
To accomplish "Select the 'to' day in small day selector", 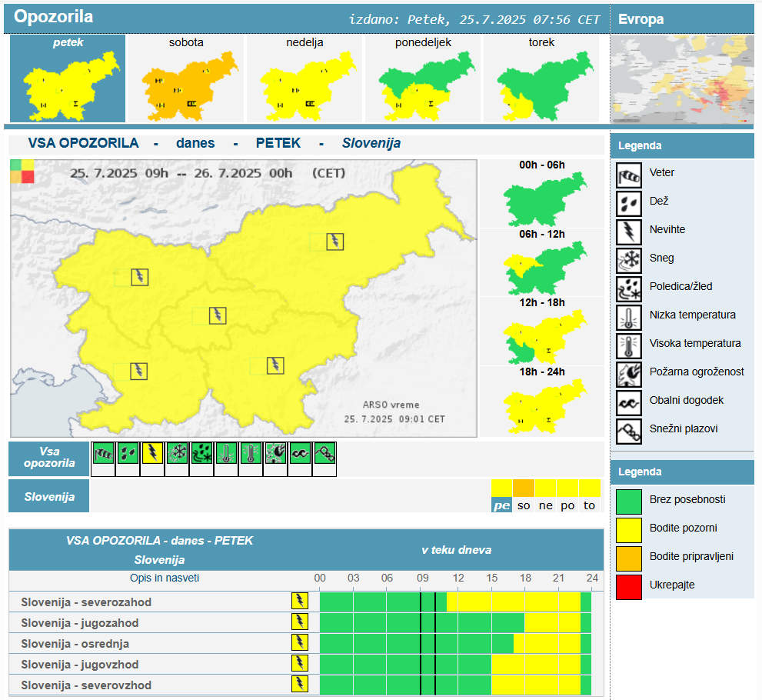I will [x=590, y=496].
